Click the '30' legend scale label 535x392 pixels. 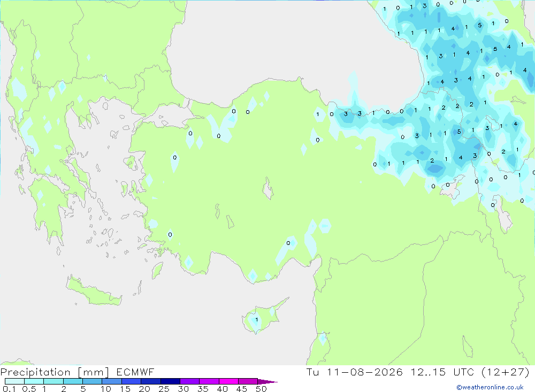[x=184, y=389]
